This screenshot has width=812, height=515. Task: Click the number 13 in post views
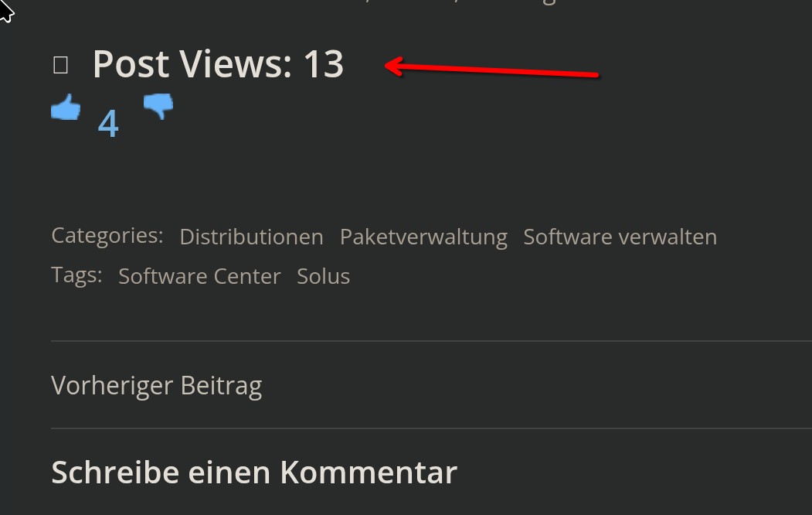click(324, 64)
